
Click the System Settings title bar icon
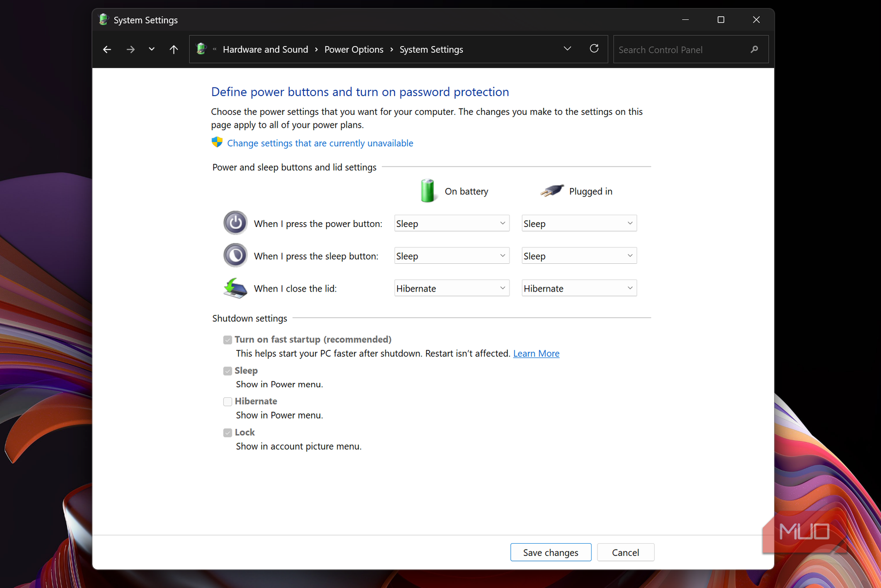point(104,20)
